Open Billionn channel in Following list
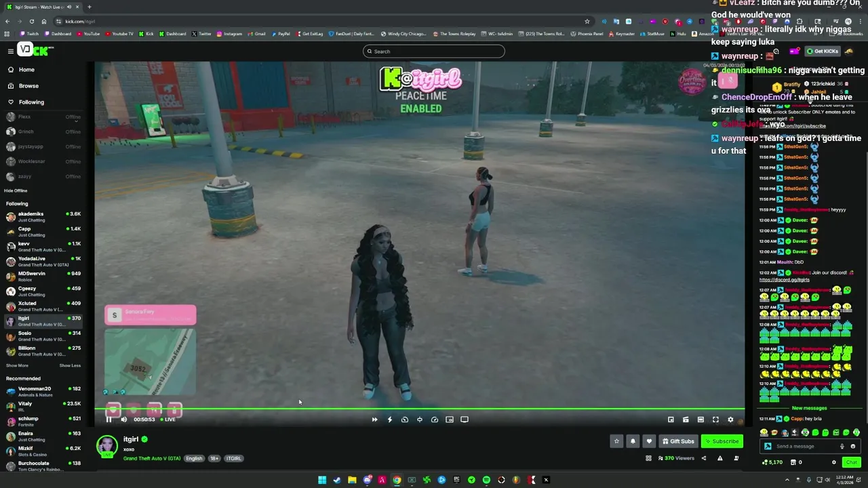Image resolution: width=868 pixels, height=488 pixels. coord(42,351)
